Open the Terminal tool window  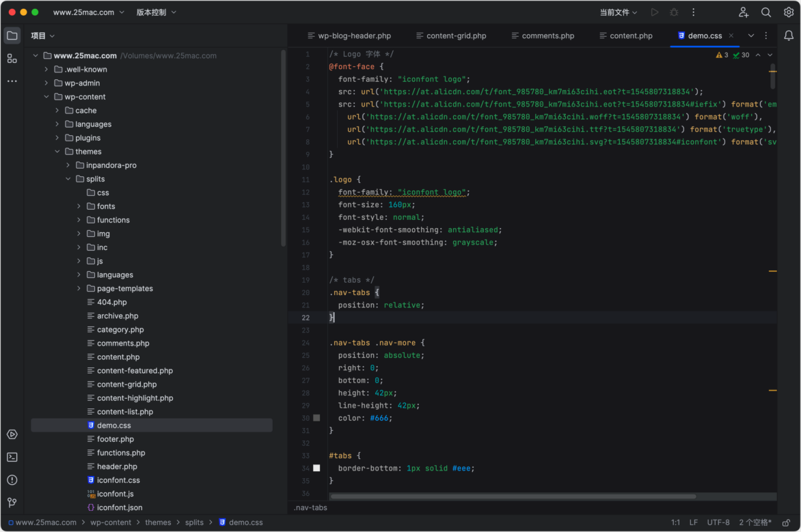(12, 458)
